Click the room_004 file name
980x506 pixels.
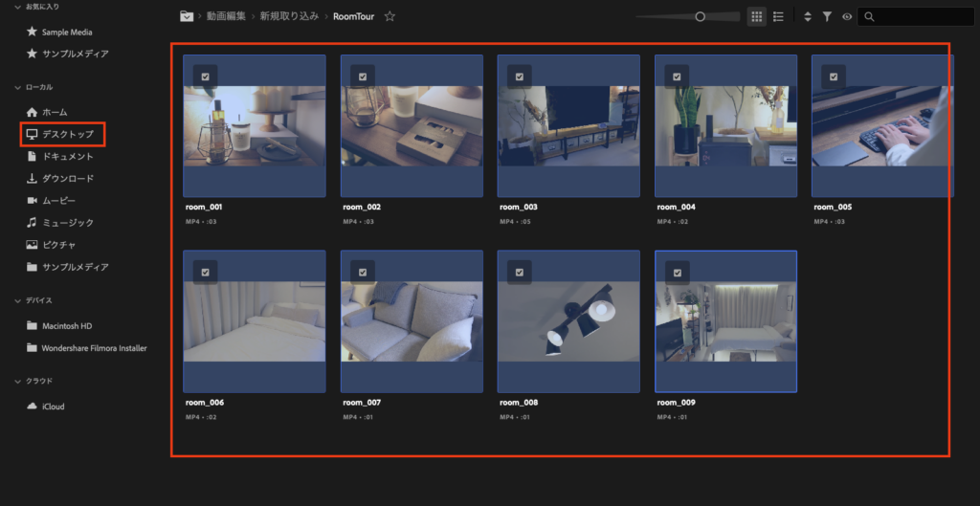(677, 207)
